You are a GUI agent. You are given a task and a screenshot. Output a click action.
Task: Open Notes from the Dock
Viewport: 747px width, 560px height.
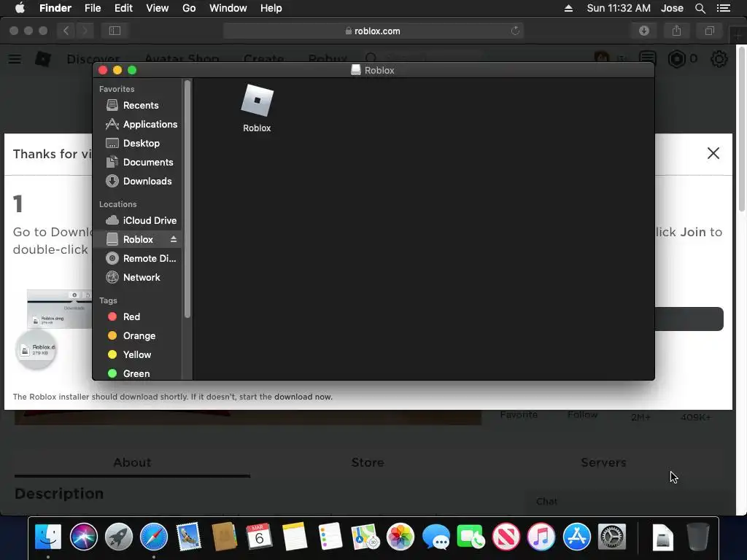point(295,537)
